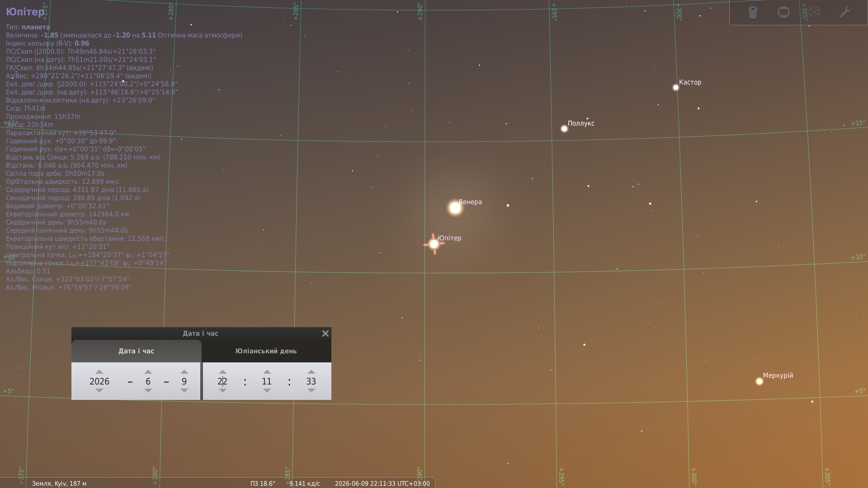Open Oculars plugin configuration wrench

tap(845, 13)
